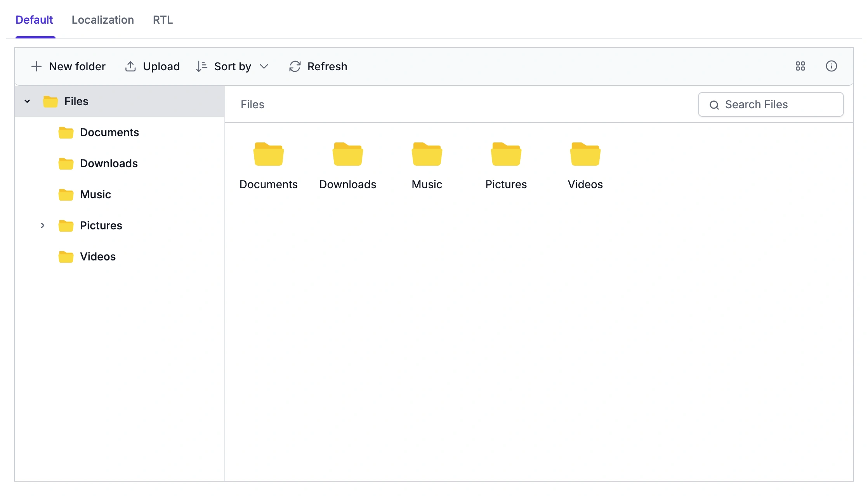868x496 pixels.
Task: Select Downloads label in the navigation tree
Action: pyautogui.click(x=109, y=163)
